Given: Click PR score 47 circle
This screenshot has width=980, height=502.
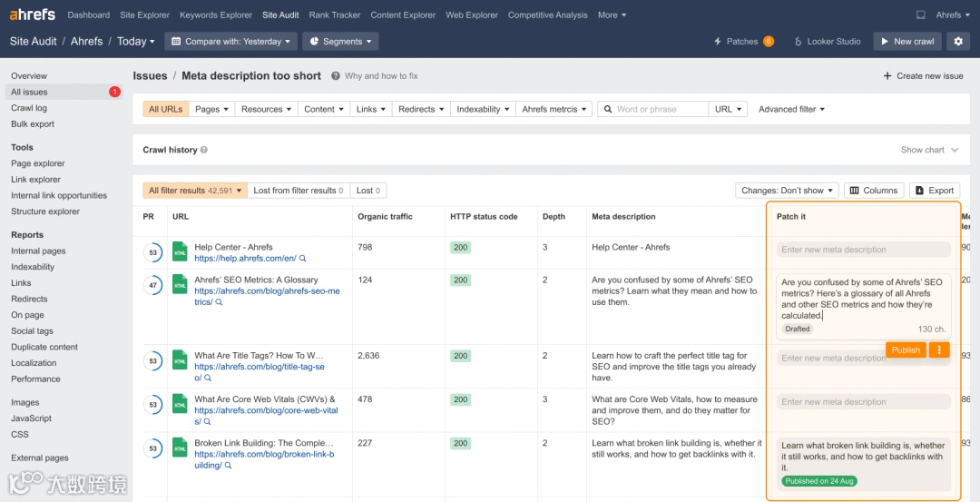Looking at the screenshot, I should (153, 286).
